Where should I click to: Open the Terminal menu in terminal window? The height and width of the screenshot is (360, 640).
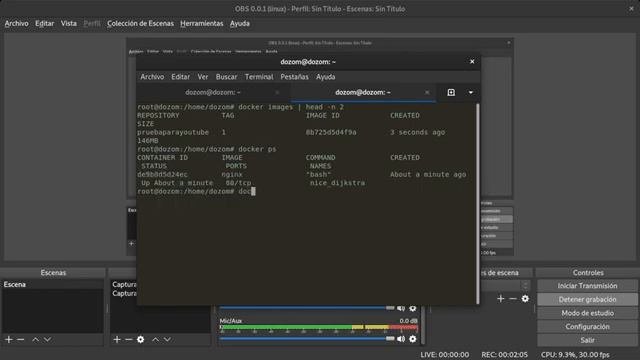pos(259,77)
